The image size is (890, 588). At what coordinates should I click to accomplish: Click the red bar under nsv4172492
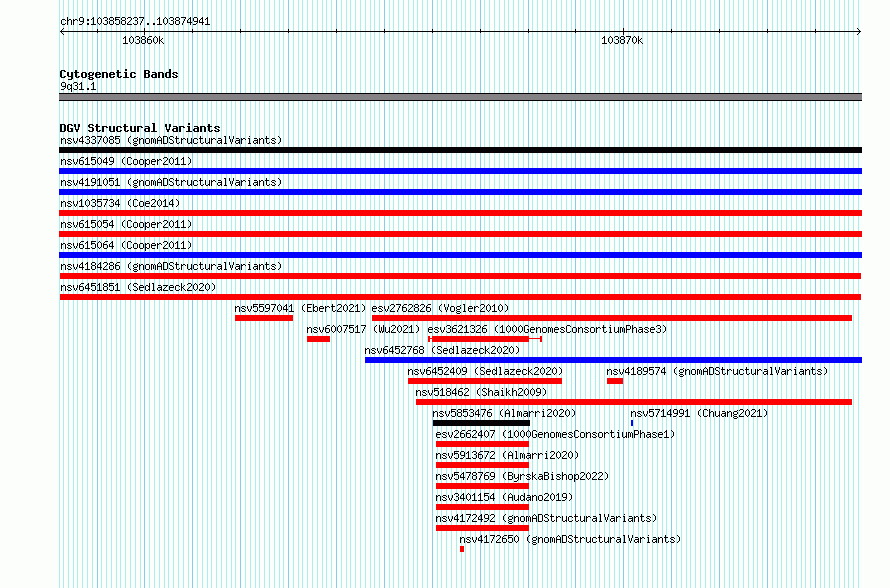pyautogui.click(x=482, y=528)
